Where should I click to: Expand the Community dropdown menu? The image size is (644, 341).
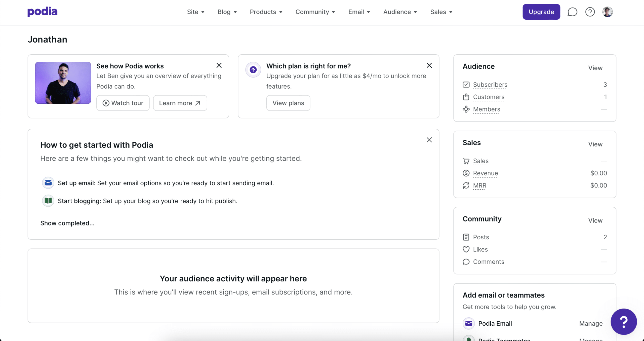[315, 12]
